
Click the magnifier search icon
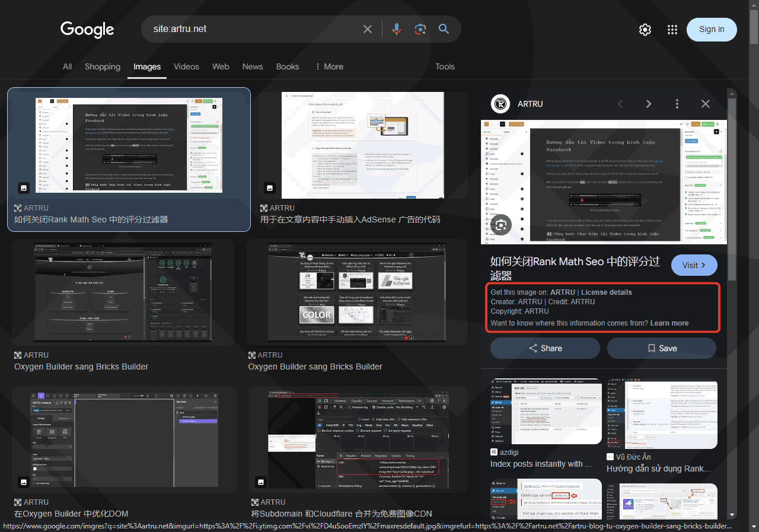pyautogui.click(x=444, y=29)
